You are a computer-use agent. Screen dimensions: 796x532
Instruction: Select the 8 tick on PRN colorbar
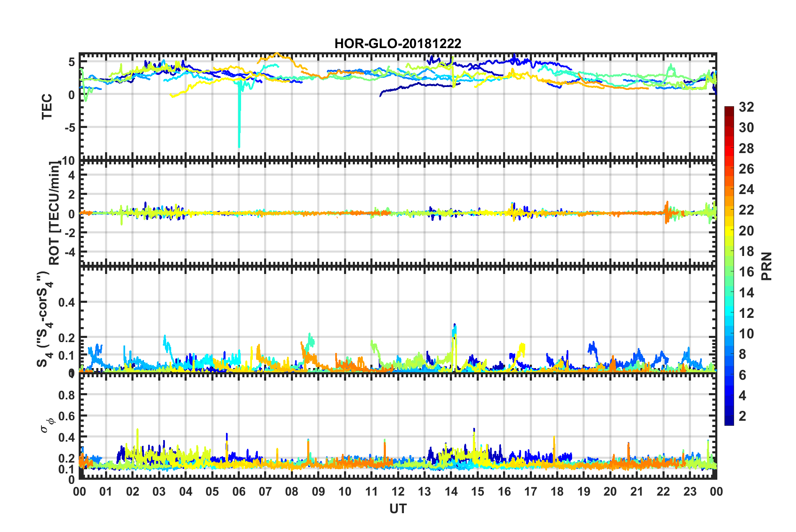[x=742, y=354]
